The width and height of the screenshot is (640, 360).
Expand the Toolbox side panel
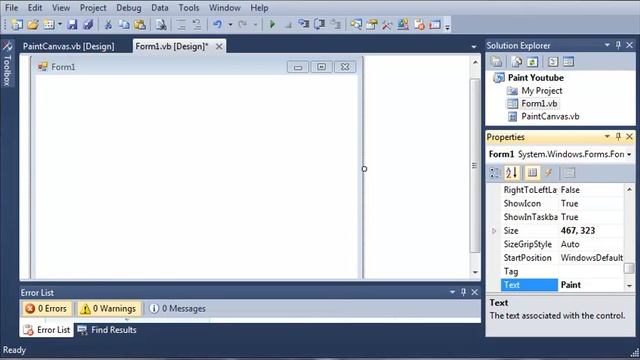point(7,63)
